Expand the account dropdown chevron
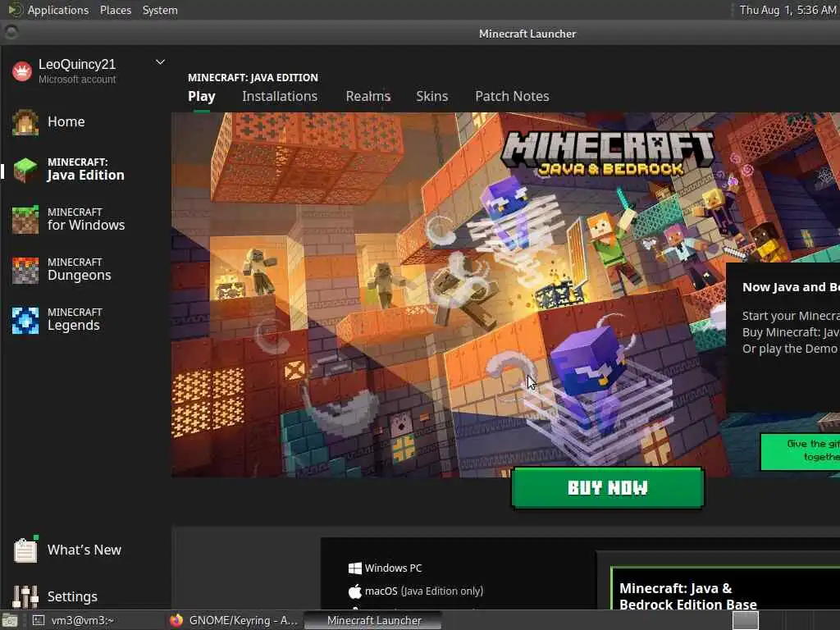 pos(160,62)
